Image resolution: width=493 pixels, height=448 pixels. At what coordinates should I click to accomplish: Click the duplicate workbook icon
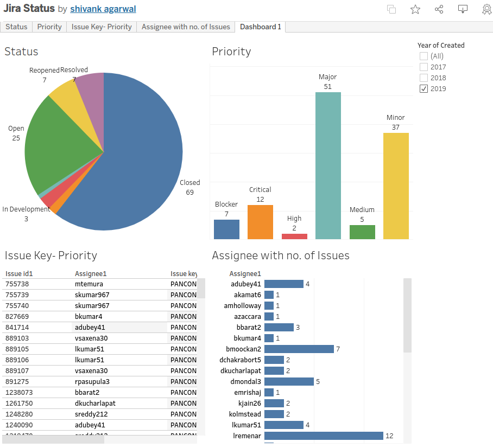(391, 9)
